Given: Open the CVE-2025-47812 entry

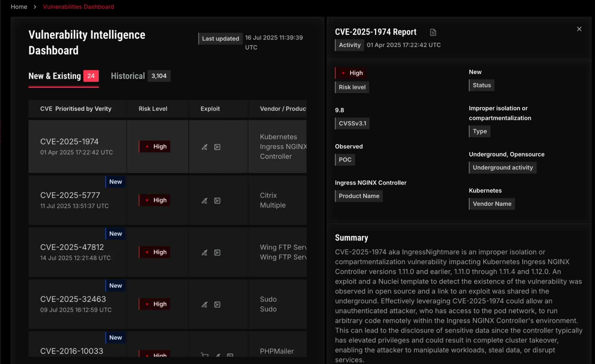Looking at the screenshot, I should point(72,247).
